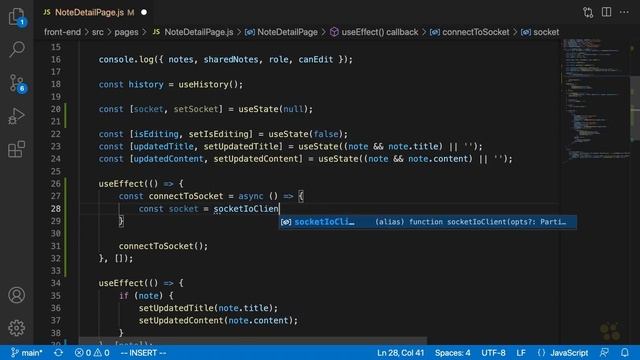Click the front-end breadcrumb
This screenshot has width=640, height=360.
(x=62, y=32)
